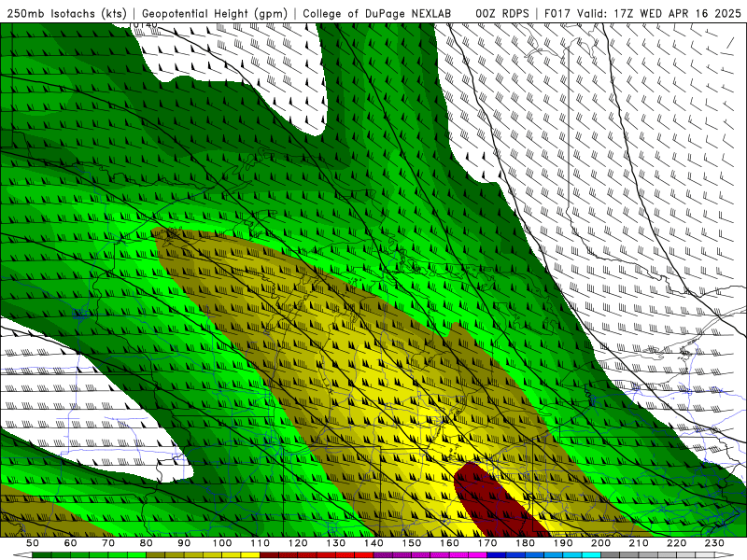The height and width of the screenshot is (560, 747).
Task: Select the "Valid: 17Z WED APR 16 2025" text
Action: (659, 13)
